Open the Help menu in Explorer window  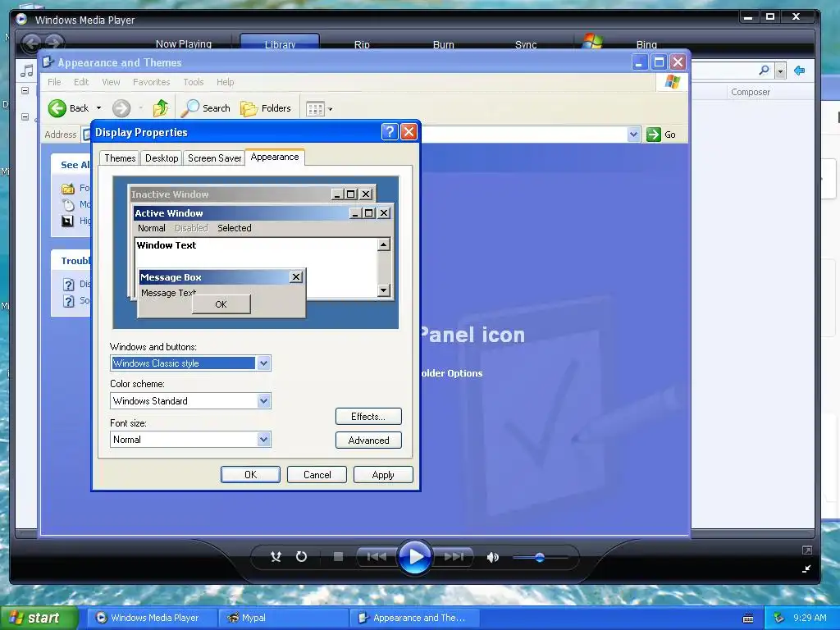[225, 82]
